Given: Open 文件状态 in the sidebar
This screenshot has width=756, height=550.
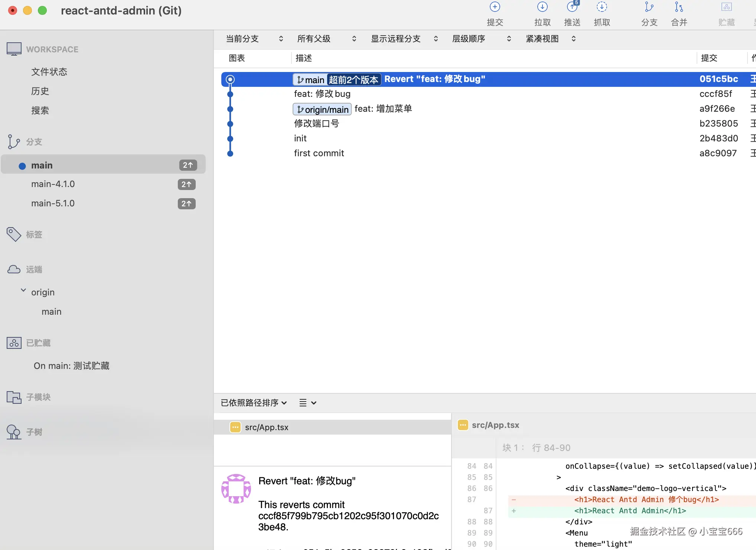Looking at the screenshot, I should 49,72.
